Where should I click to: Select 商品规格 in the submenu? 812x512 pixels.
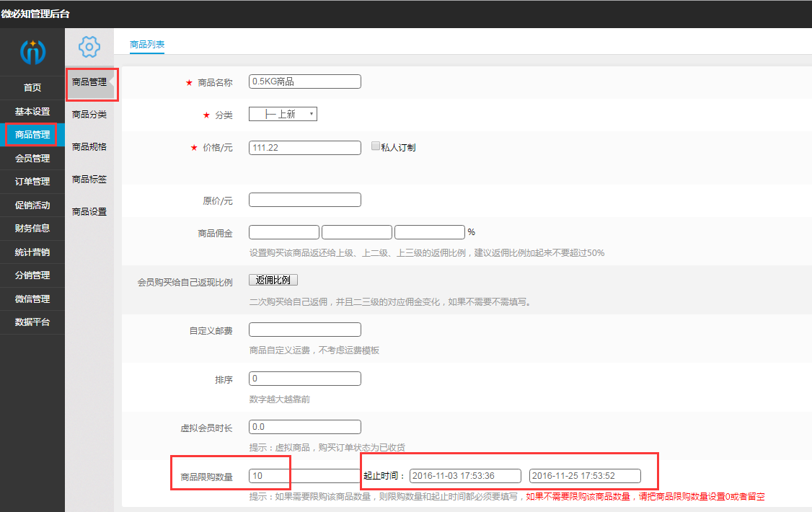coord(89,146)
